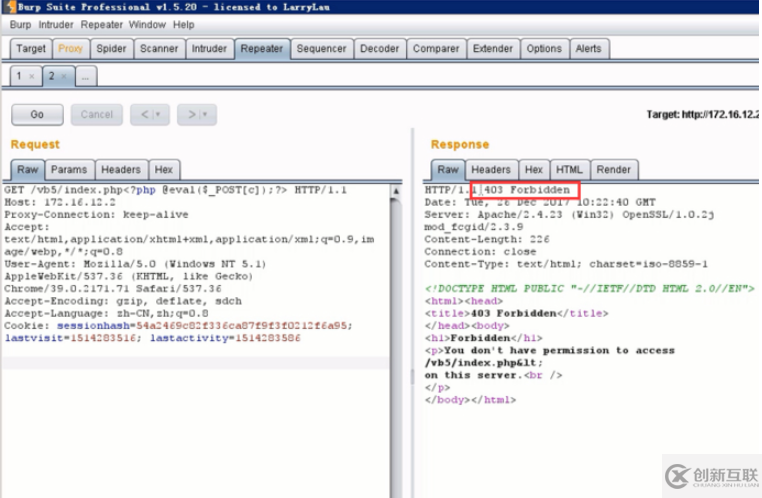Open the Window menu
762x498 pixels.
pyautogui.click(x=147, y=25)
